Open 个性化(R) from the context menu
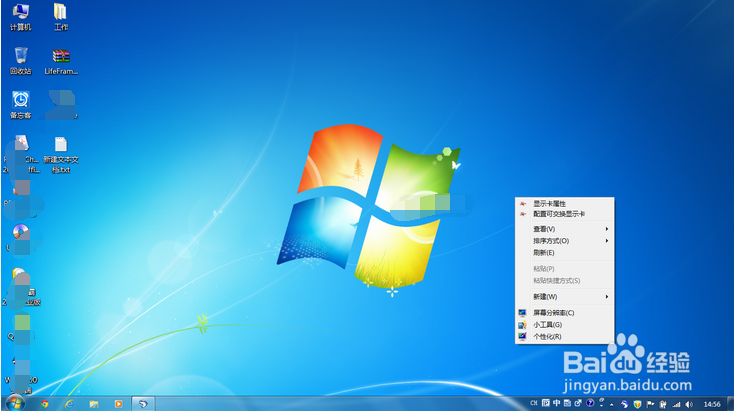 click(565, 337)
